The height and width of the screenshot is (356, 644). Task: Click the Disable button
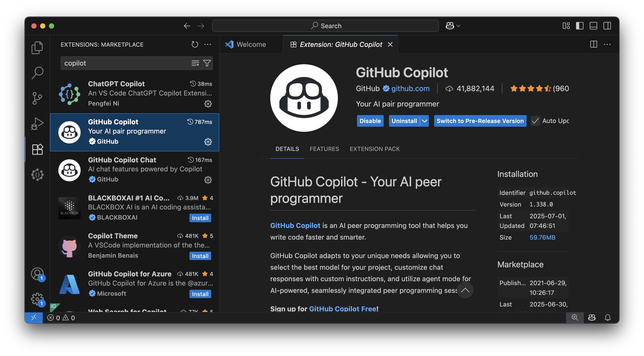click(x=370, y=121)
